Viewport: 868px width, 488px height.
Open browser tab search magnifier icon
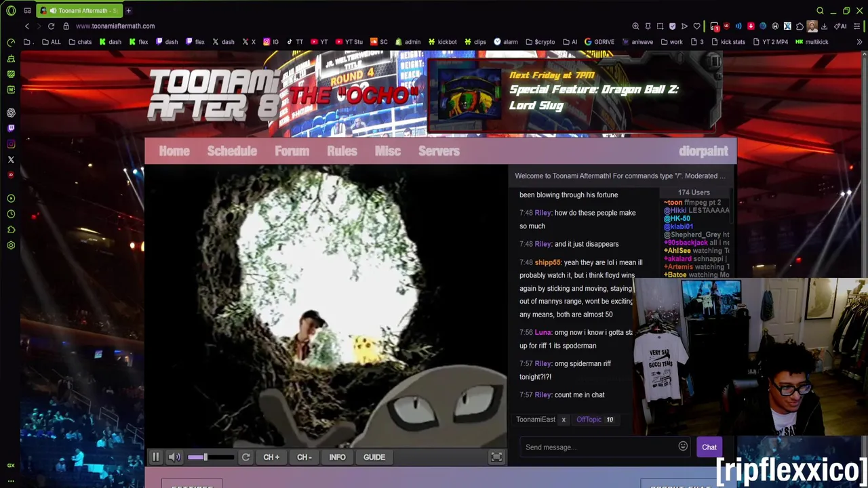(x=820, y=10)
